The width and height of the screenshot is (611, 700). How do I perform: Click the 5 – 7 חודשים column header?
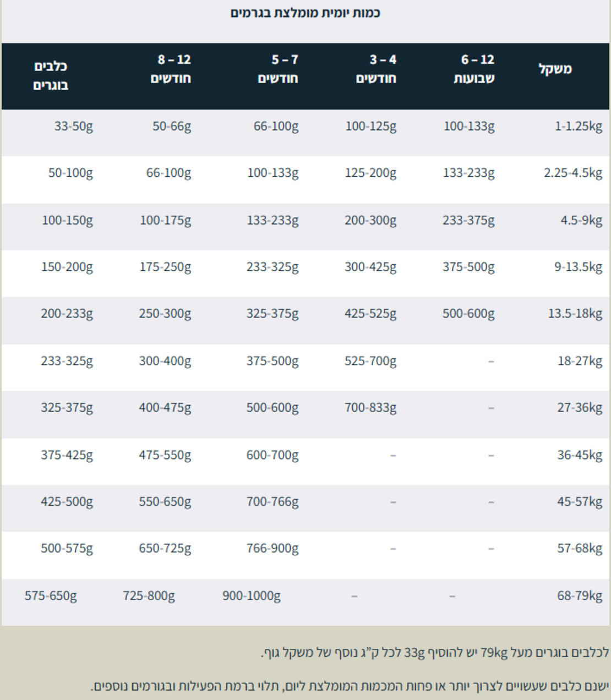click(278, 69)
